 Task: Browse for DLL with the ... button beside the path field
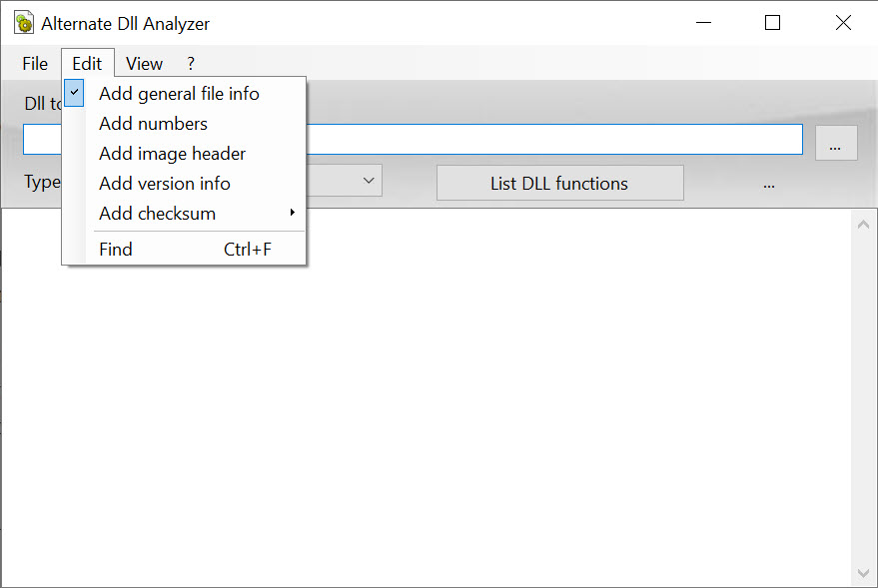(x=836, y=143)
